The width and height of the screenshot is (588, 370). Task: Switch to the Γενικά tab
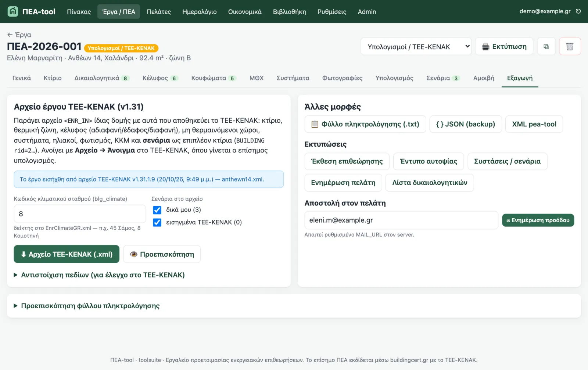22,78
